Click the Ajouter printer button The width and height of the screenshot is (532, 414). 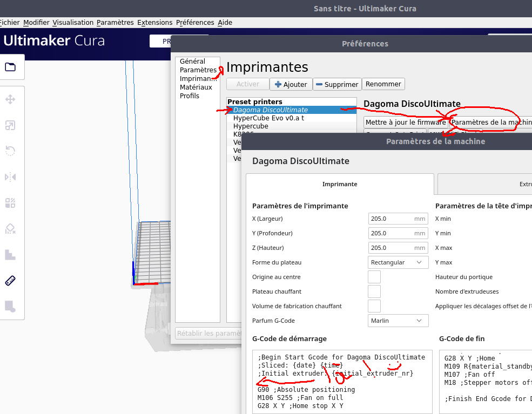291,84
